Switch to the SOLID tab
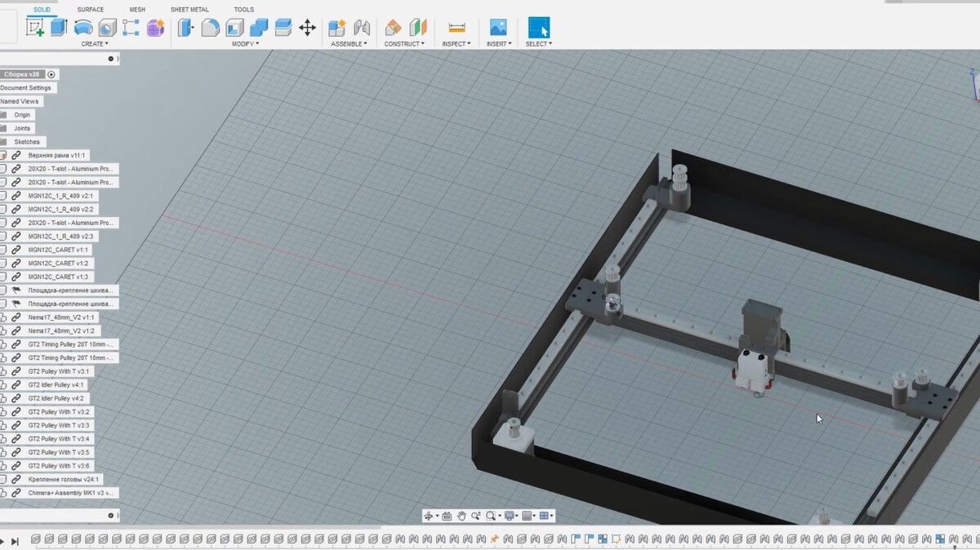Screen dimensions: 980x550 (42, 10)
